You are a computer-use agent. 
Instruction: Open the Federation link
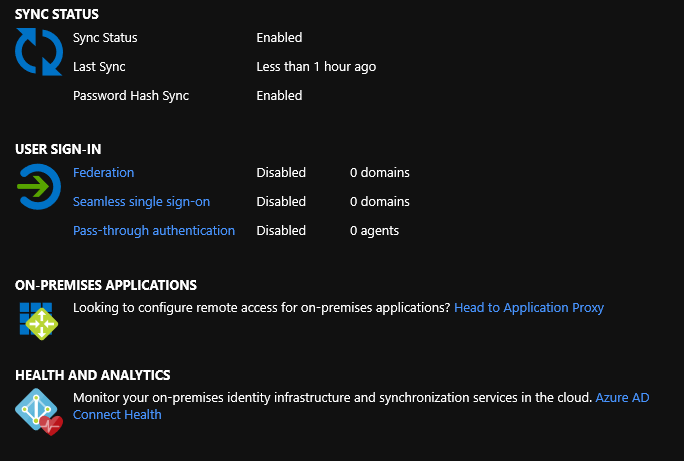103,172
